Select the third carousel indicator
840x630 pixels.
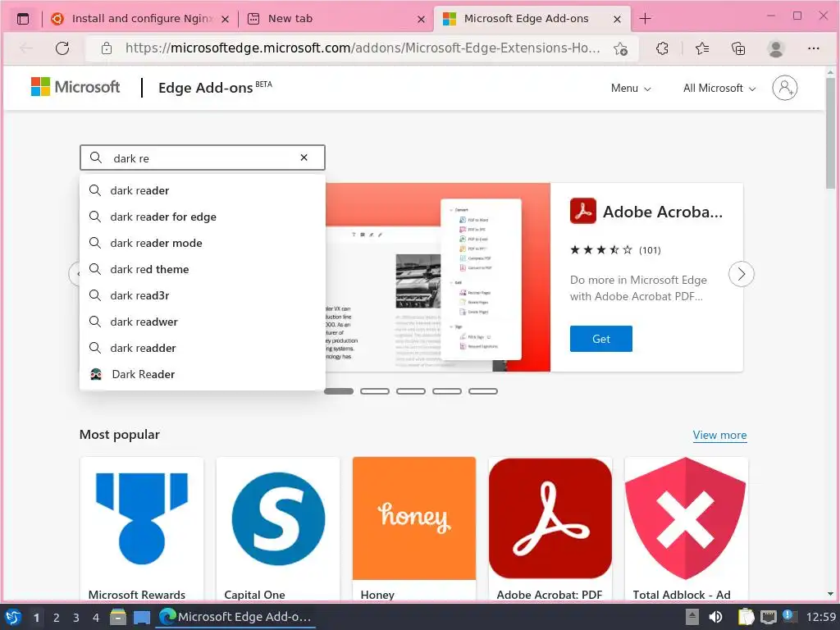(411, 391)
